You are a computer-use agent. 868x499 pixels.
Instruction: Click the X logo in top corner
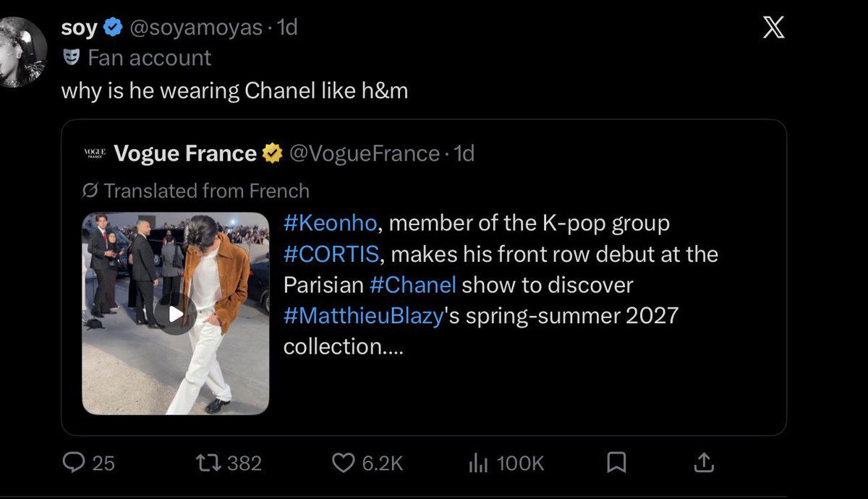[x=773, y=29]
